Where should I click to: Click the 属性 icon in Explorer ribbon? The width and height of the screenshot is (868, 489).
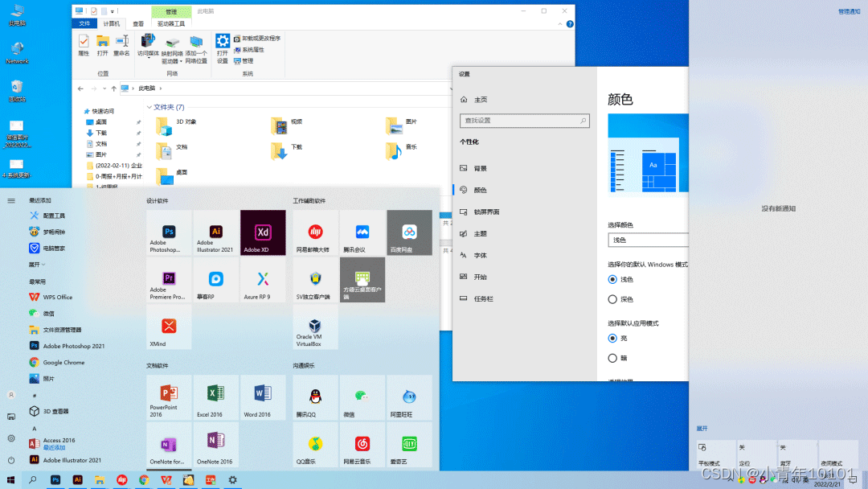(84, 45)
